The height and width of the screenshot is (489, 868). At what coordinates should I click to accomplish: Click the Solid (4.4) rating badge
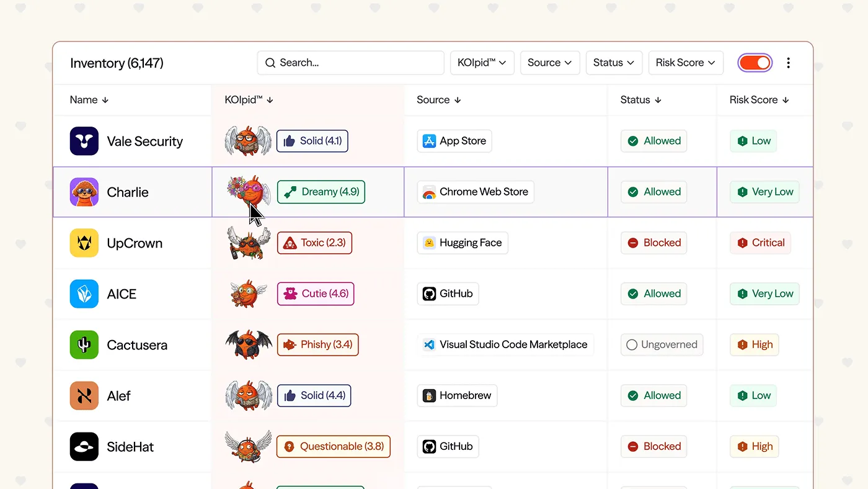click(x=314, y=395)
